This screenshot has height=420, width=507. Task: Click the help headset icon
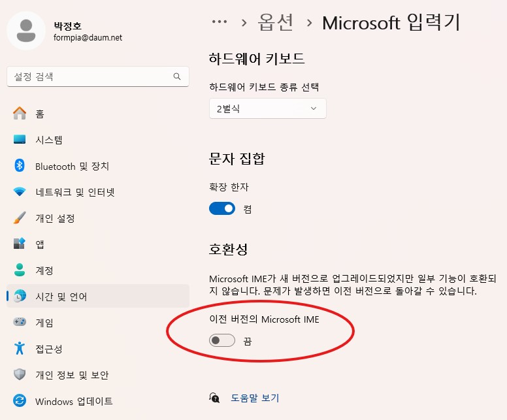pyautogui.click(x=214, y=398)
